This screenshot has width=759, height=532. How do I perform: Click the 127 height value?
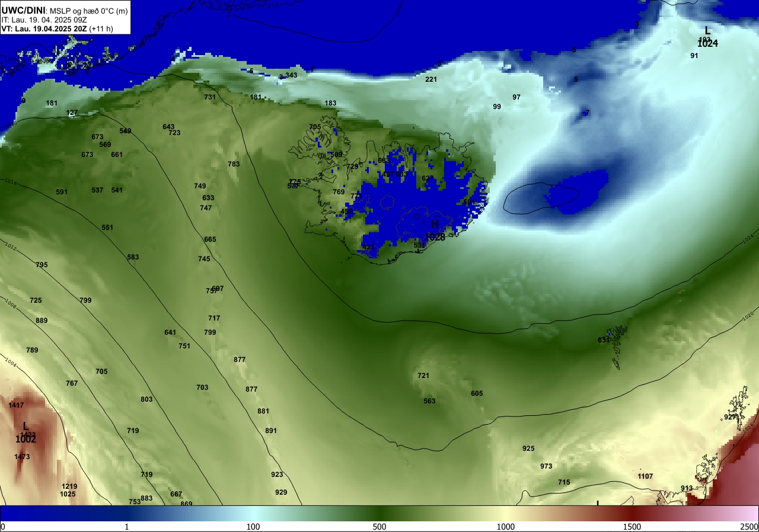tap(72, 113)
